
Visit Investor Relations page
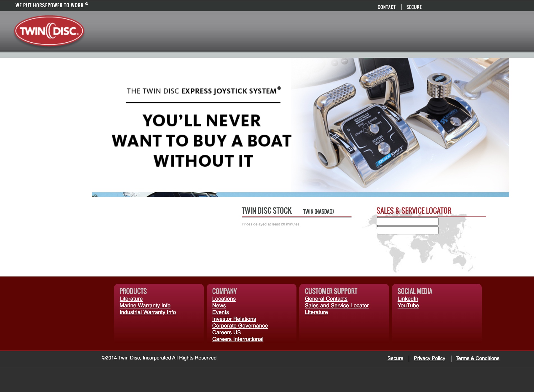234,319
